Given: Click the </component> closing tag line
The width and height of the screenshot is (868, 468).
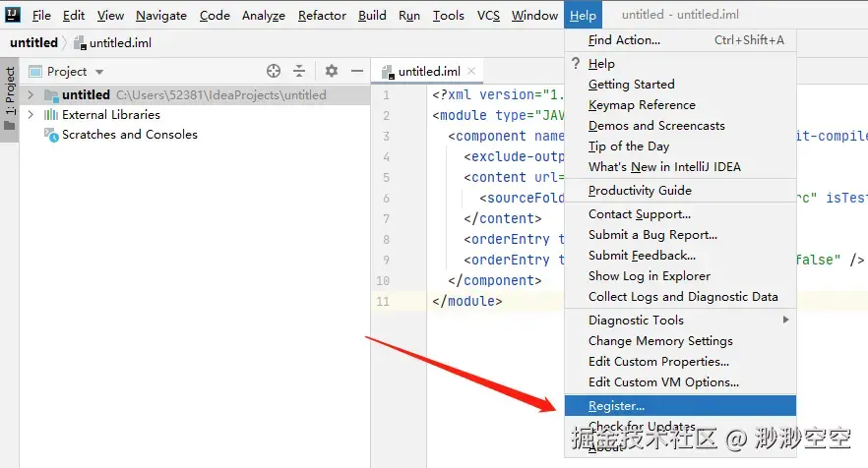Looking at the screenshot, I should pos(494,280).
